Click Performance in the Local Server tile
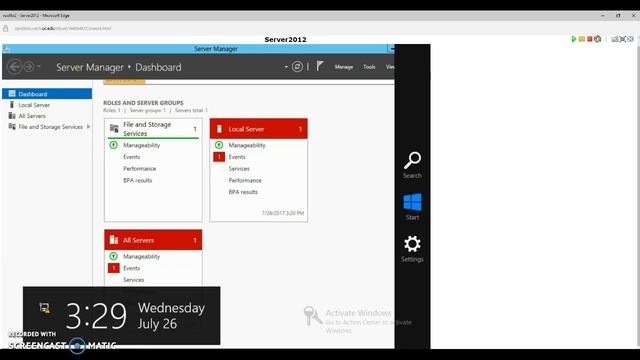This screenshot has width=640, height=360. (245, 180)
